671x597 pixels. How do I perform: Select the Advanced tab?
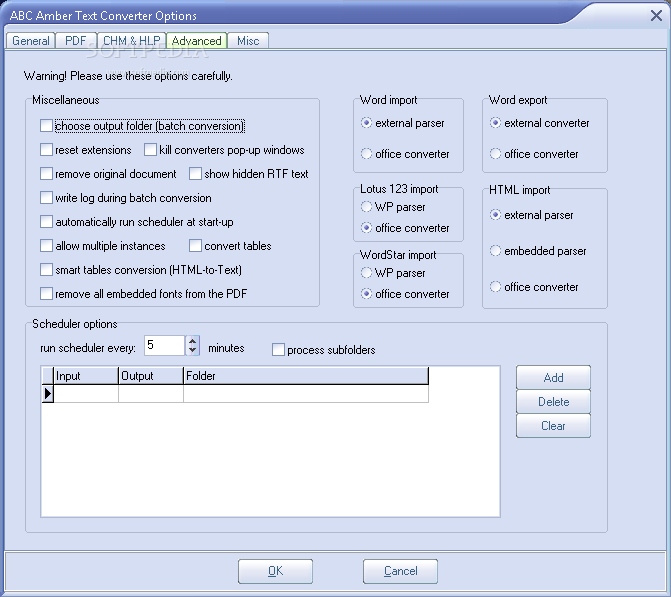[x=196, y=41]
